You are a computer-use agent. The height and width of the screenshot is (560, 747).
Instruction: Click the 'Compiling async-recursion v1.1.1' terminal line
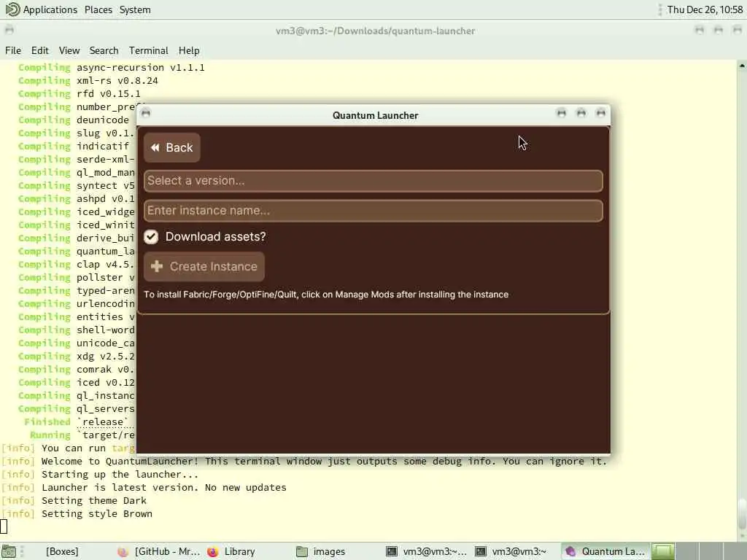[x=112, y=68]
